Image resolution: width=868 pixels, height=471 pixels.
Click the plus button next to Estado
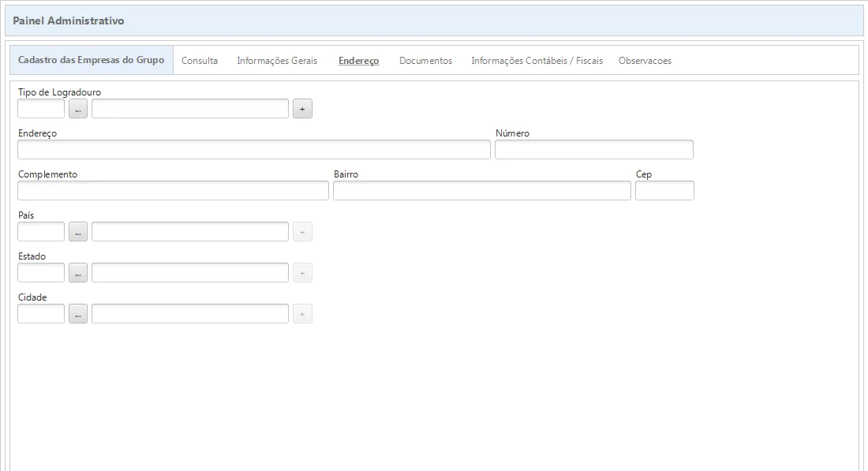302,273
